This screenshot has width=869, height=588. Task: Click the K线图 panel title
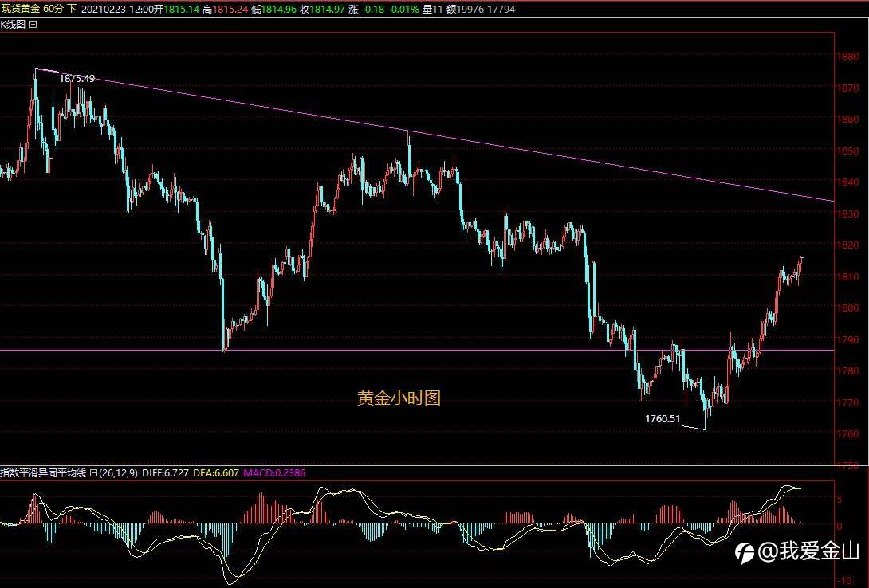(x=14, y=25)
